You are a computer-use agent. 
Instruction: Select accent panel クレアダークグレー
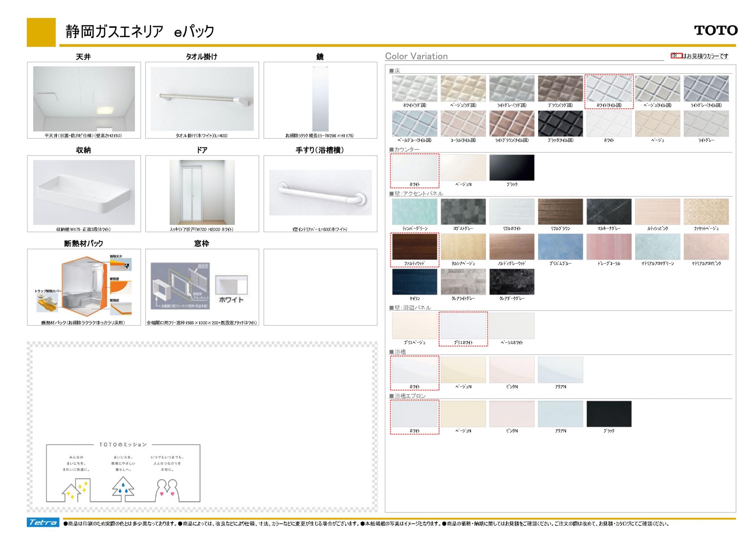512,282
